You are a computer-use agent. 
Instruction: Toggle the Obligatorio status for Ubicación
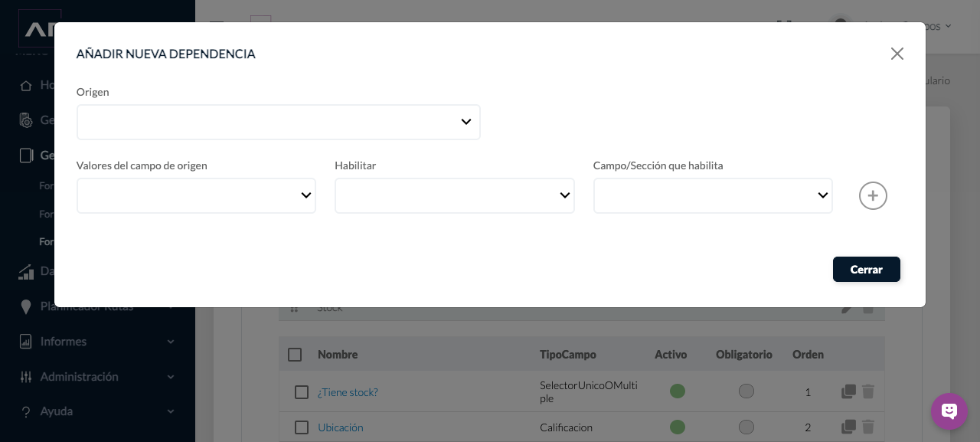point(746,427)
